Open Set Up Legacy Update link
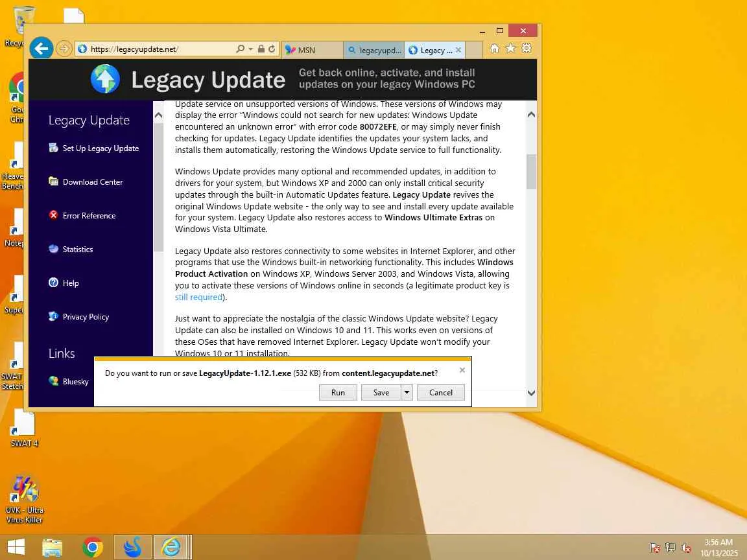The width and height of the screenshot is (747, 560). point(101,148)
